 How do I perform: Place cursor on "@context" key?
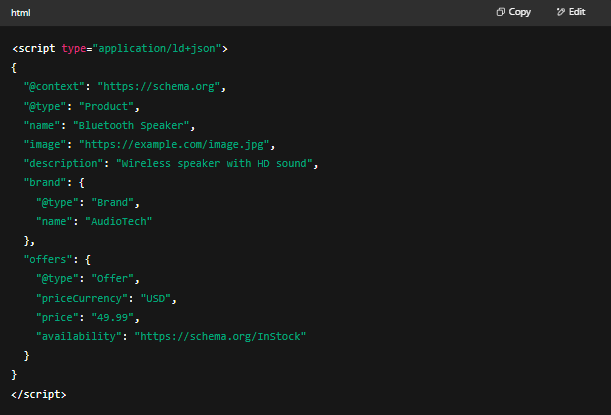54,86
